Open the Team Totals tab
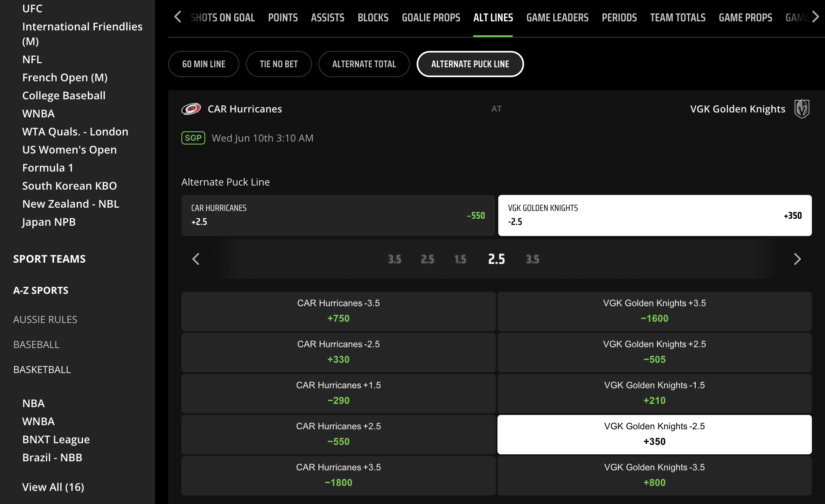The image size is (825, 504). click(678, 18)
